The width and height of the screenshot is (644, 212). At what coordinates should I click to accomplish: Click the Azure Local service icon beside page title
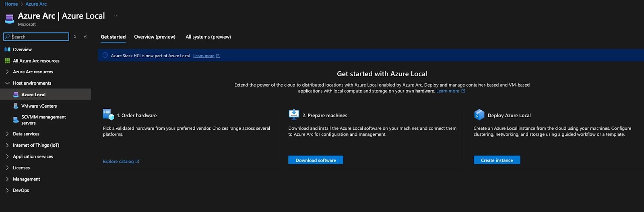click(x=9, y=19)
